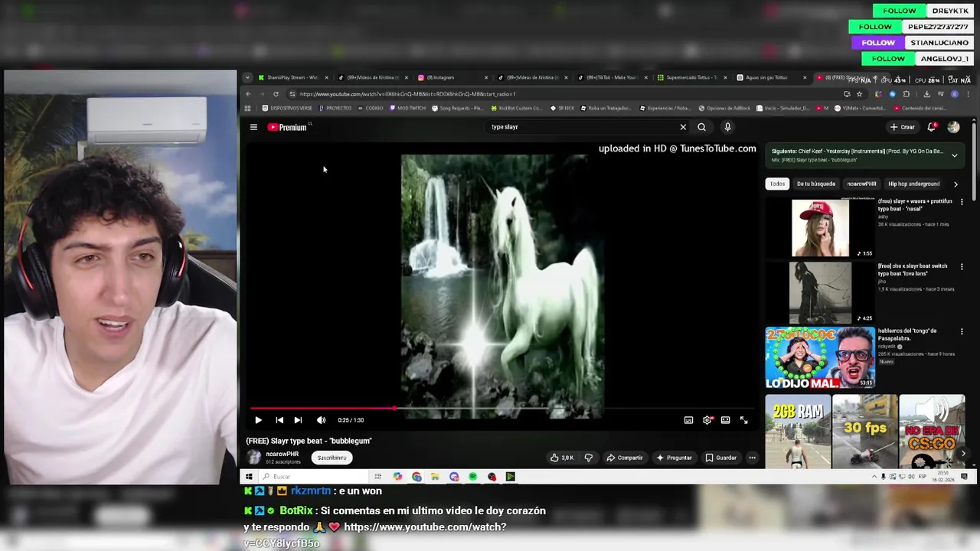Open the YouTube account avatar menu
Viewport: 980px width, 551px height.
click(x=953, y=127)
